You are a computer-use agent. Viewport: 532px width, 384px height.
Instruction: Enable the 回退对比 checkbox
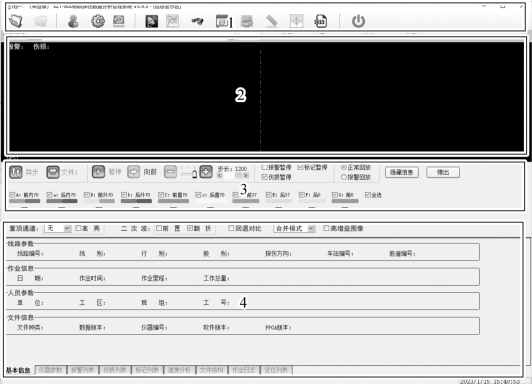point(231,228)
